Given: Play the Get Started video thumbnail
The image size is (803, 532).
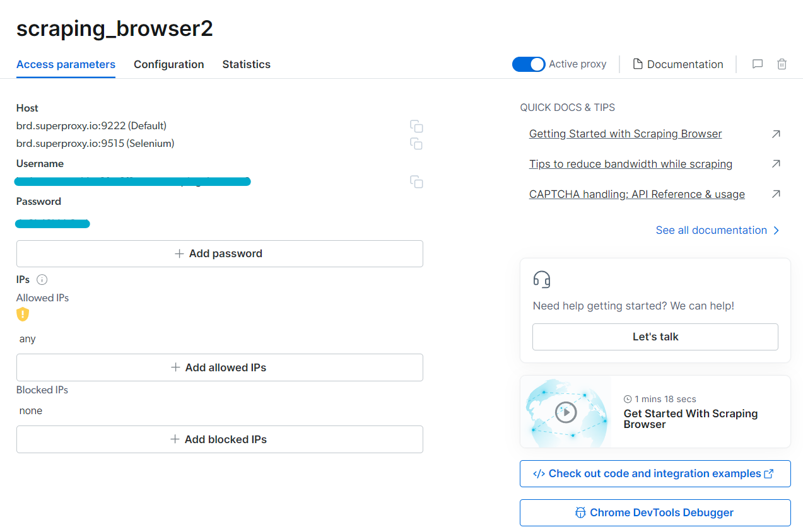Looking at the screenshot, I should click(x=566, y=412).
